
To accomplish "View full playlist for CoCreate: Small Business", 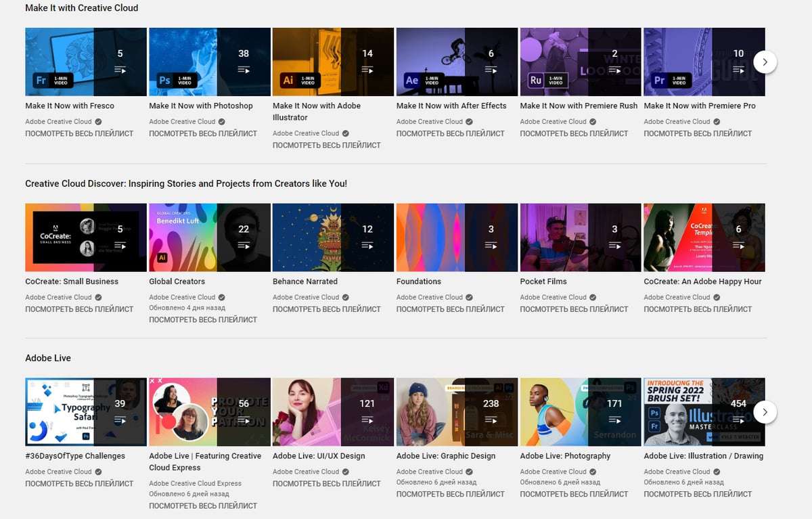I will (79, 309).
